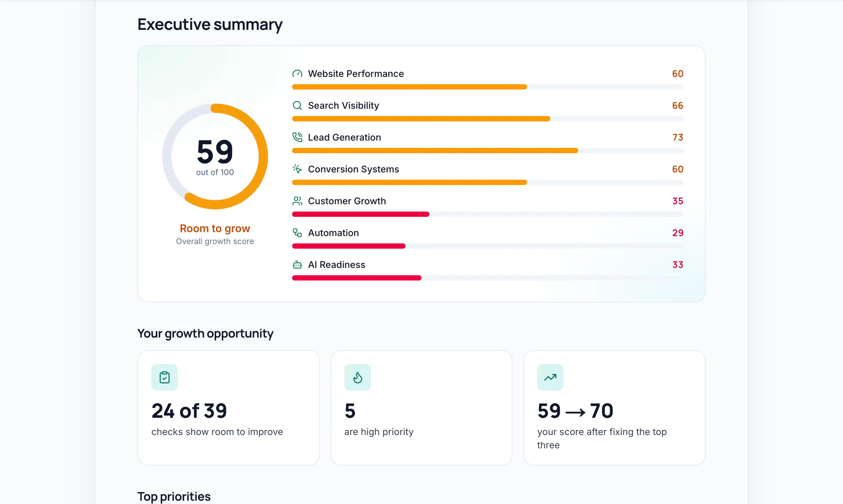Click the "Room to grow" status text
The height and width of the screenshot is (504, 843).
pos(215,228)
